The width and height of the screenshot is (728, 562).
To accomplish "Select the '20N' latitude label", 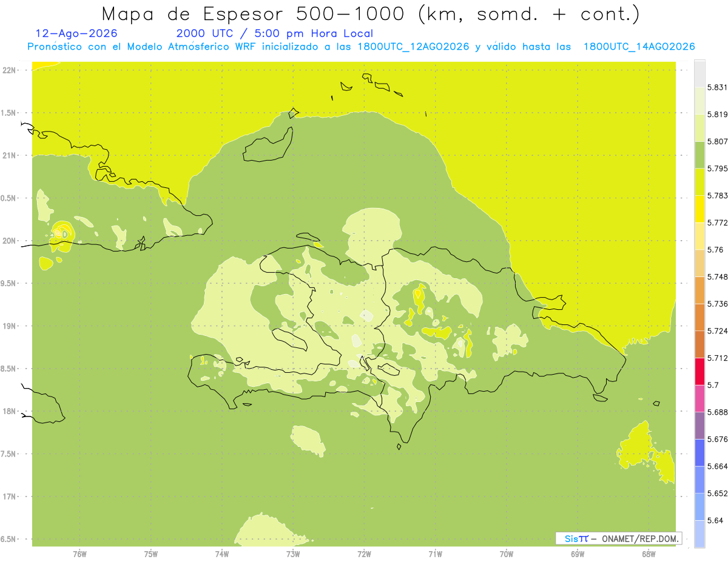I will coord(10,241).
